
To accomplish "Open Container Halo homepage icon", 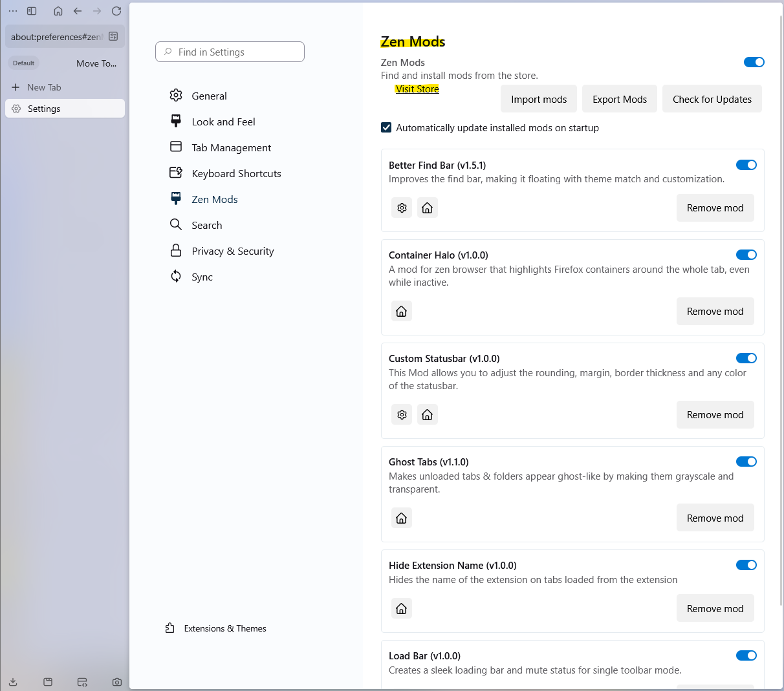I will tap(402, 311).
